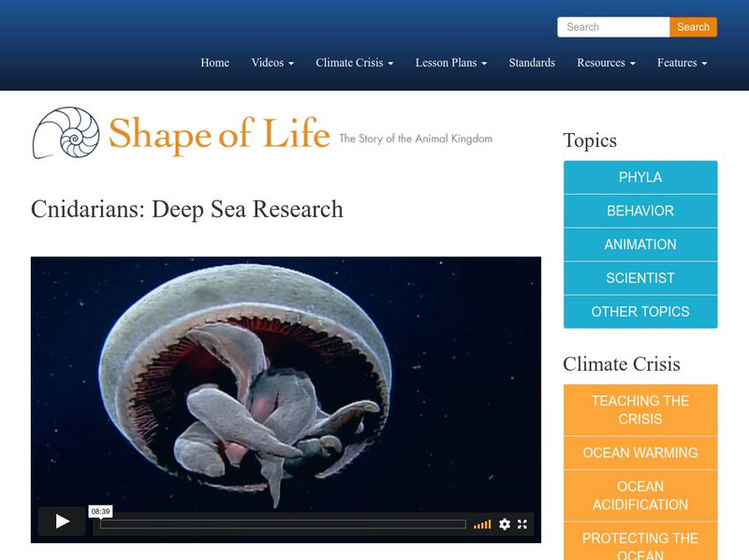The image size is (749, 560).
Task: Open the OCEAN WARMING section
Action: tap(639, 452)
